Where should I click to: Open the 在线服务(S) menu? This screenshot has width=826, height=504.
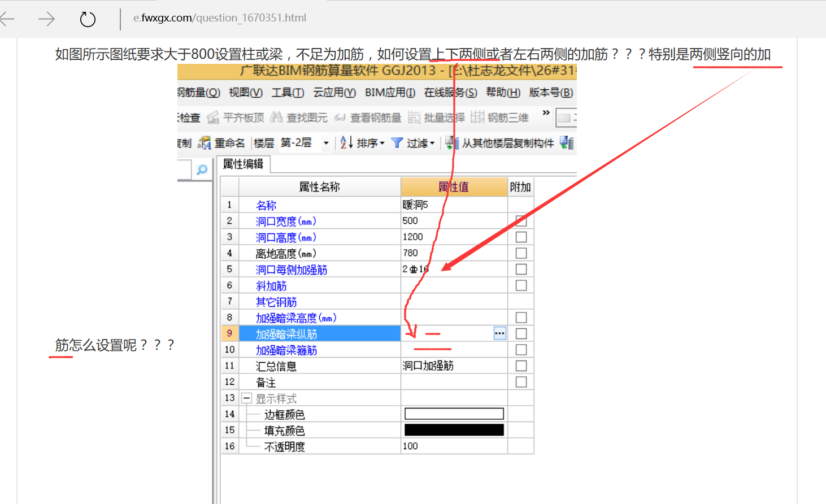click(x=450, y=93)
